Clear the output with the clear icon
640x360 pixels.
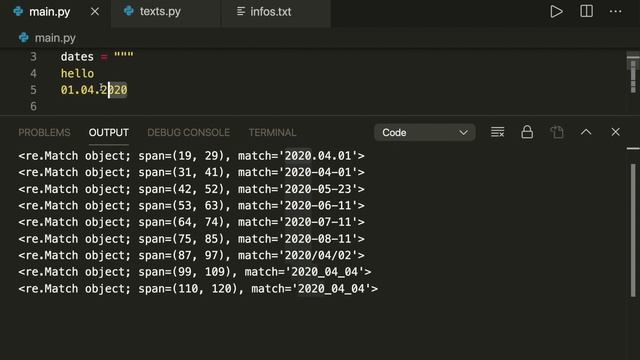[x=497, y=132]
